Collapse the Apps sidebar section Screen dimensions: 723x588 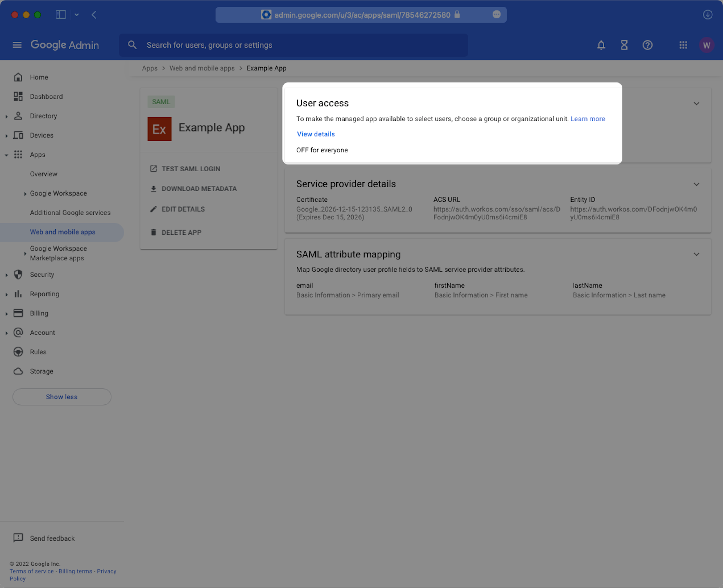[6, 155]
